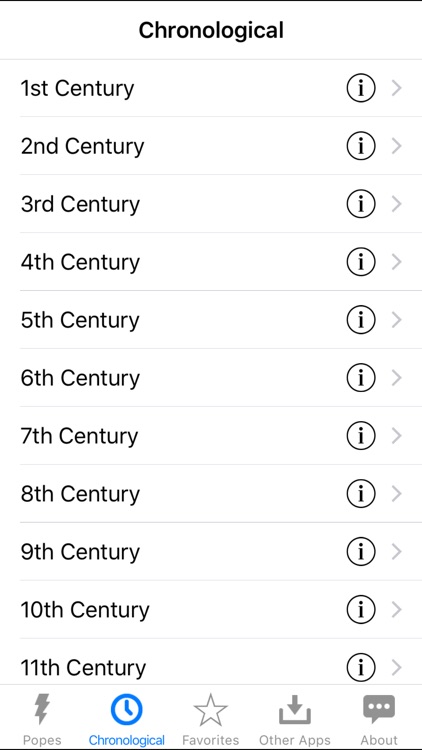This screenshot has width=422, height=750.
Task: Choose 1st Century from the list
Action: pyautogui.click(x=211, y=88)
